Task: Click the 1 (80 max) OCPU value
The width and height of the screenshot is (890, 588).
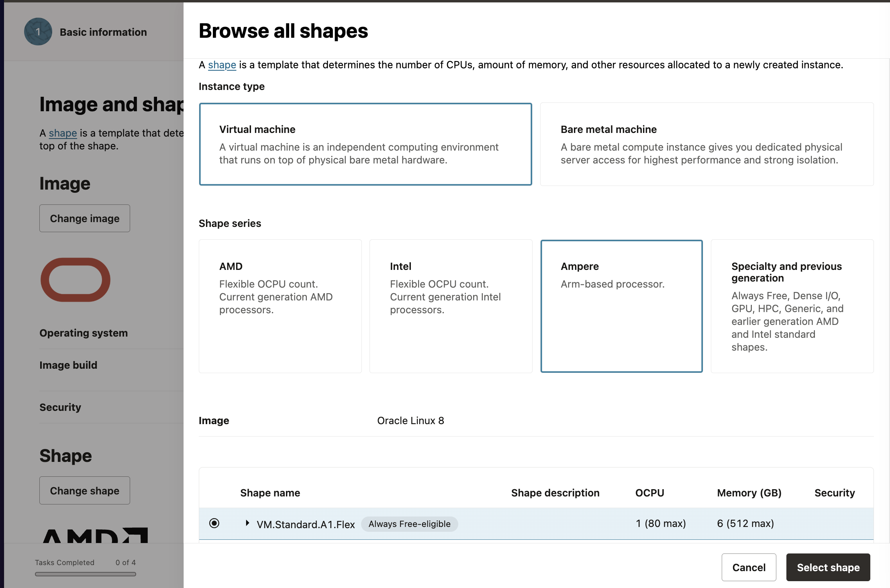Action: click(661, 523)
